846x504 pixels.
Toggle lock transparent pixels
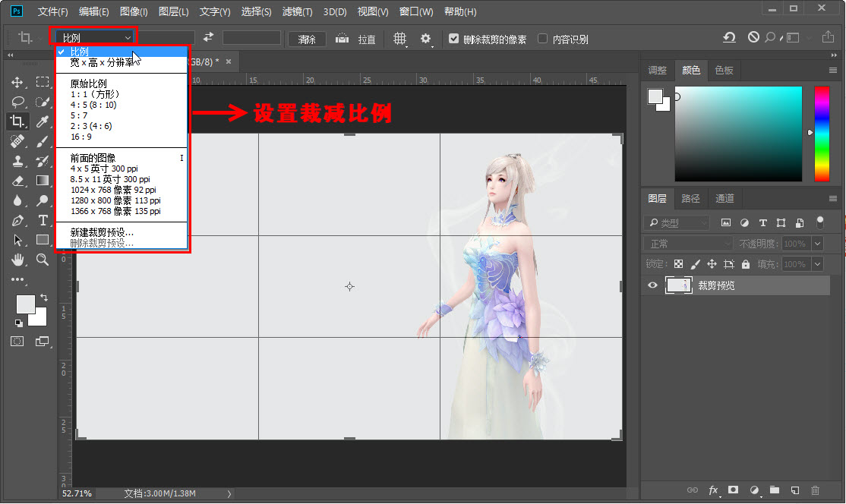[679, 264]
